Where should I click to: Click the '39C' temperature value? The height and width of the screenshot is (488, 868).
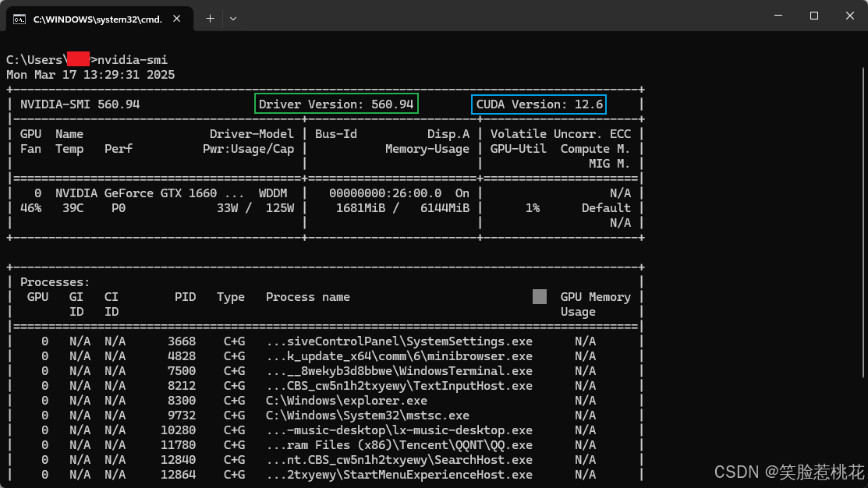73,208
